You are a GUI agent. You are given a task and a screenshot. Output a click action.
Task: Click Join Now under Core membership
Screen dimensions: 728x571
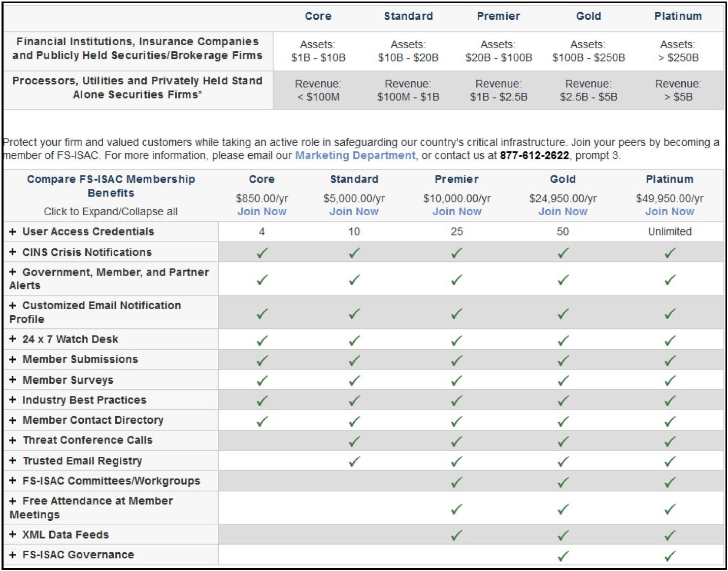[x=261, y=212]
